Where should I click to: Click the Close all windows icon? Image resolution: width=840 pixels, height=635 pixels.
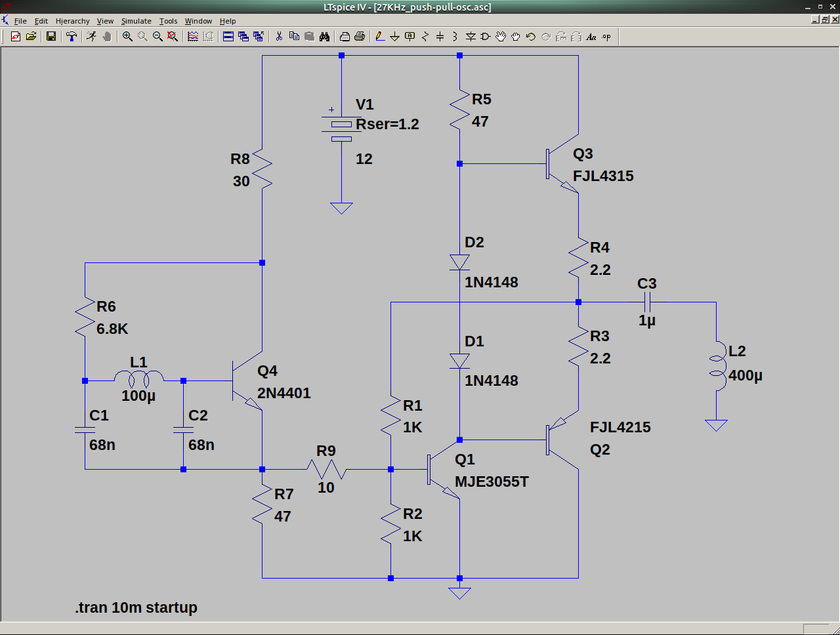coord(259,37)
